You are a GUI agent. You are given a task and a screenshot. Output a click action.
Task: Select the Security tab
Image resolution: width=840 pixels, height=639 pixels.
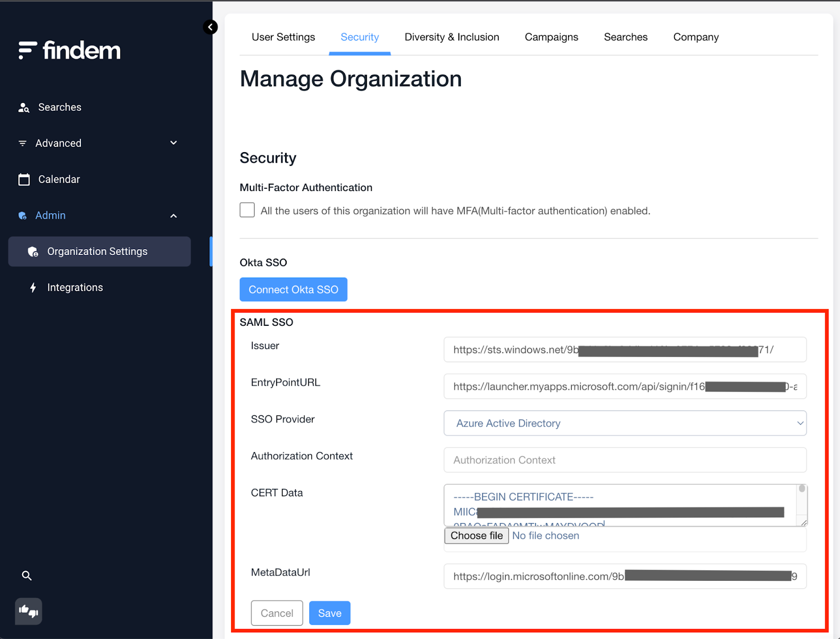point(360,37)
